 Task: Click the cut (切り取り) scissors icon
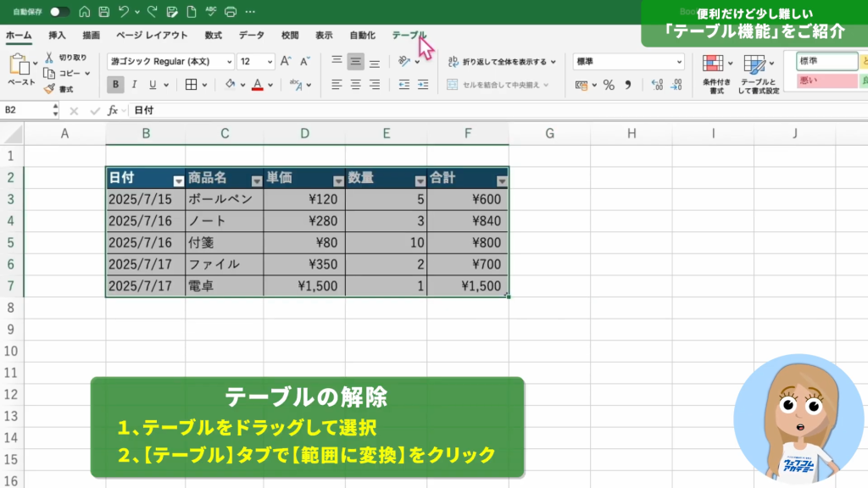point(49,58)
